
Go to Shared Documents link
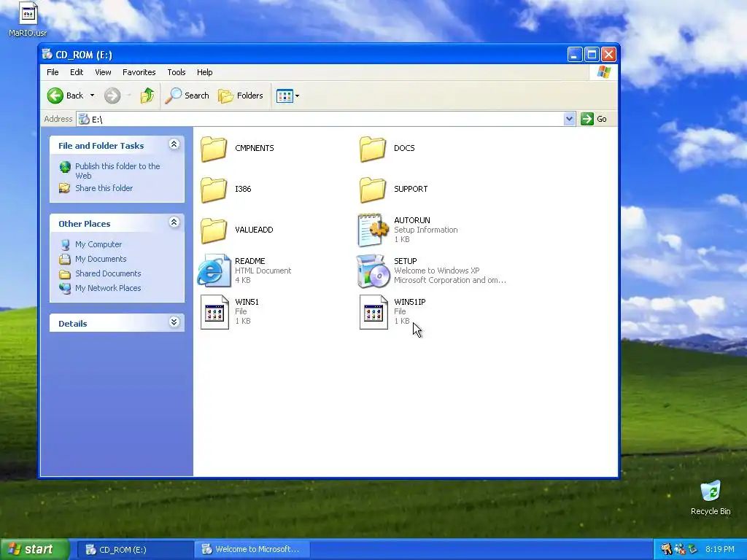108,273
